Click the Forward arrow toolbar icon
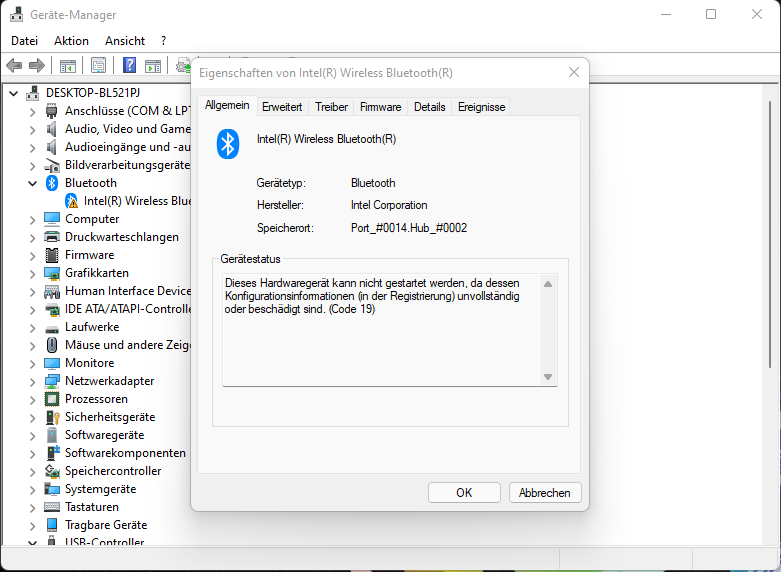This screenshot has height=572, width=781. coord(37,65)
